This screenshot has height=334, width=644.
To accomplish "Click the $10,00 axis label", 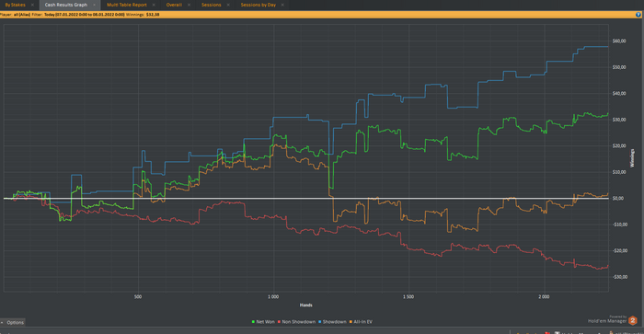I will [619, 172].
